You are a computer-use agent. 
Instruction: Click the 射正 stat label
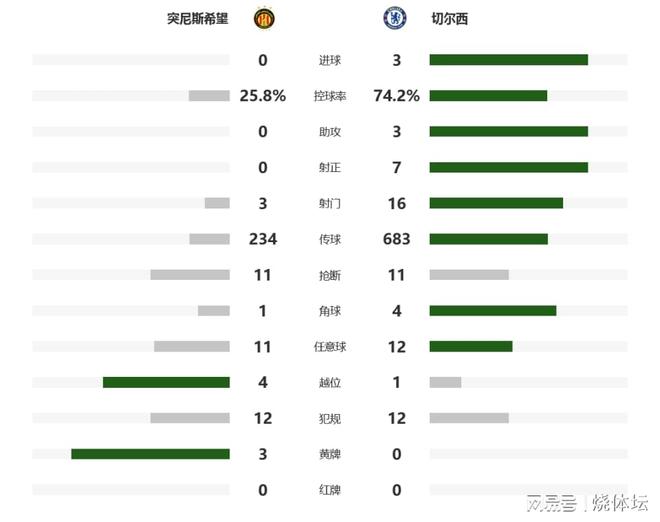tap(329, 168)
